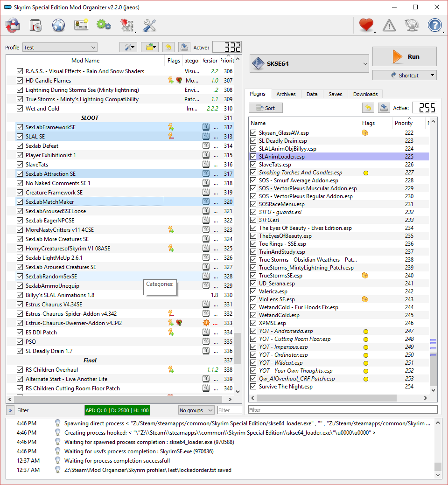Open the Help question mark icon

point(434,25)
